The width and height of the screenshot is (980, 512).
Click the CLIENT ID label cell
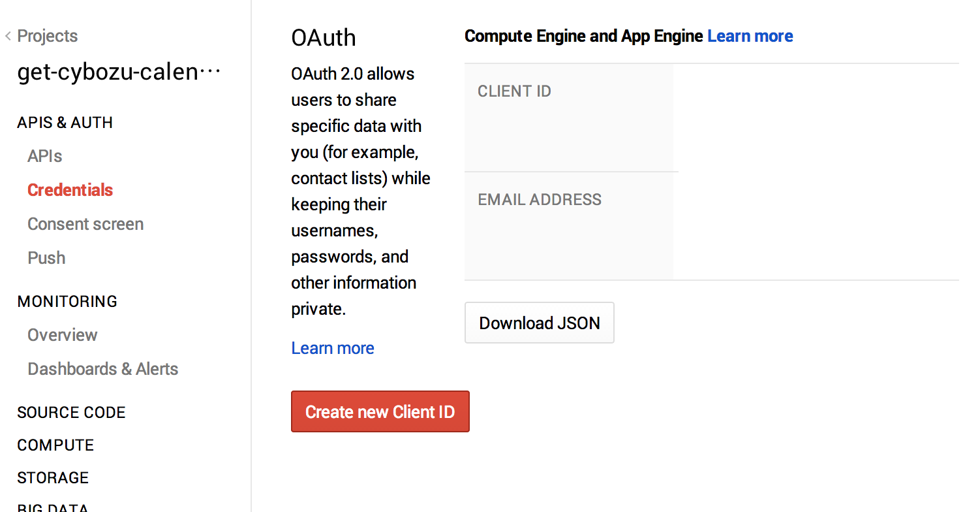569,118
